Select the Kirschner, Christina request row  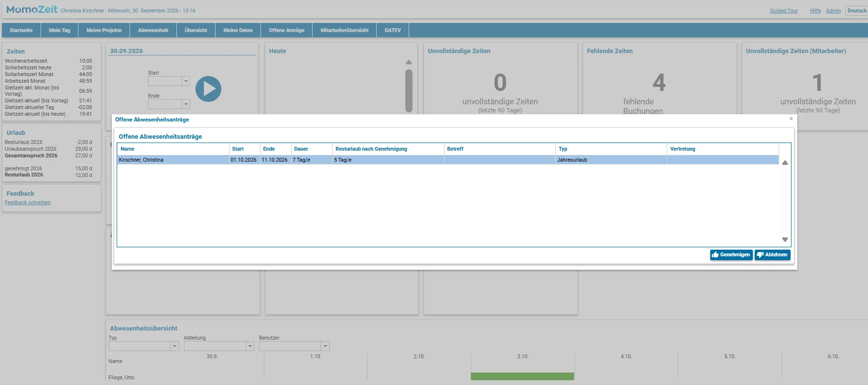click(x=448, y=160)
